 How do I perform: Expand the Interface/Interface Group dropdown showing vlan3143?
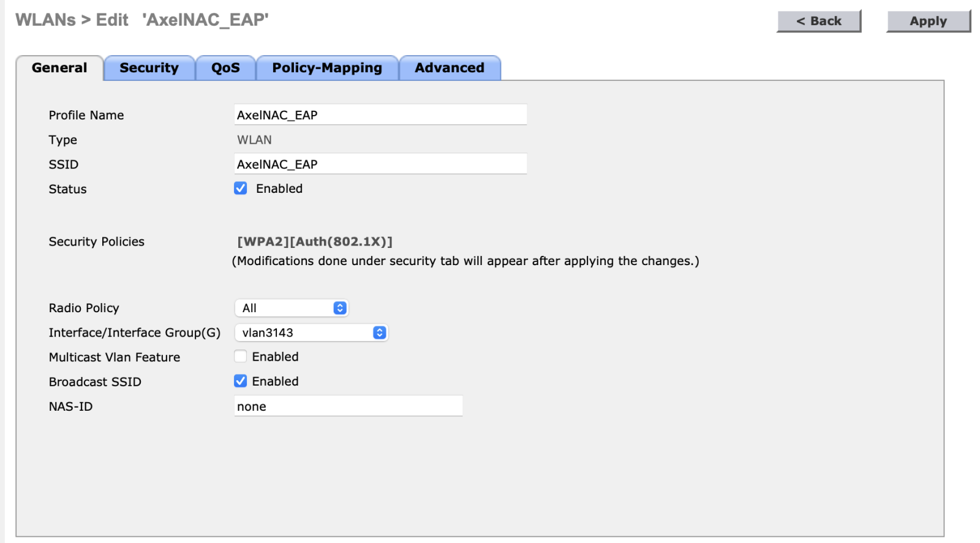[x=311, y=332]
